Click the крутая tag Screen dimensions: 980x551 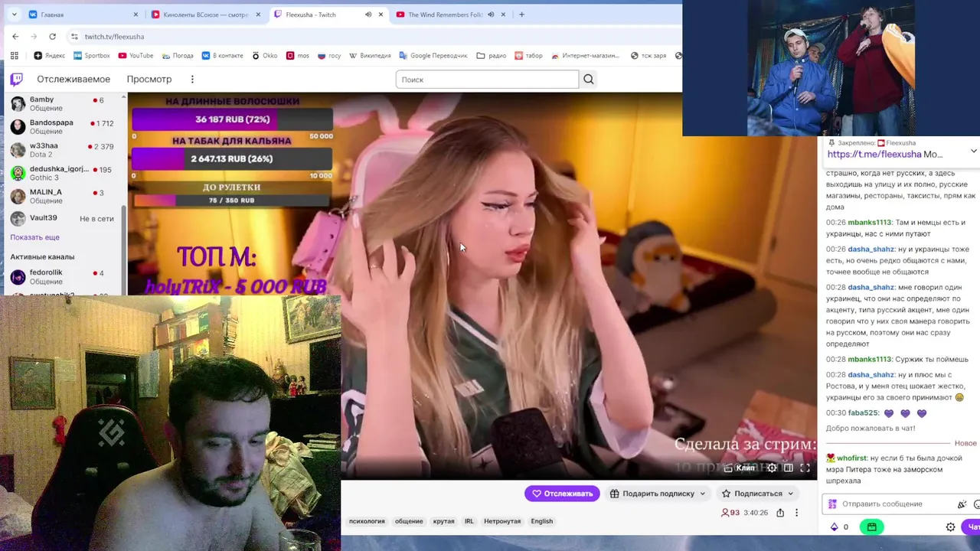(x=443, y=521)
